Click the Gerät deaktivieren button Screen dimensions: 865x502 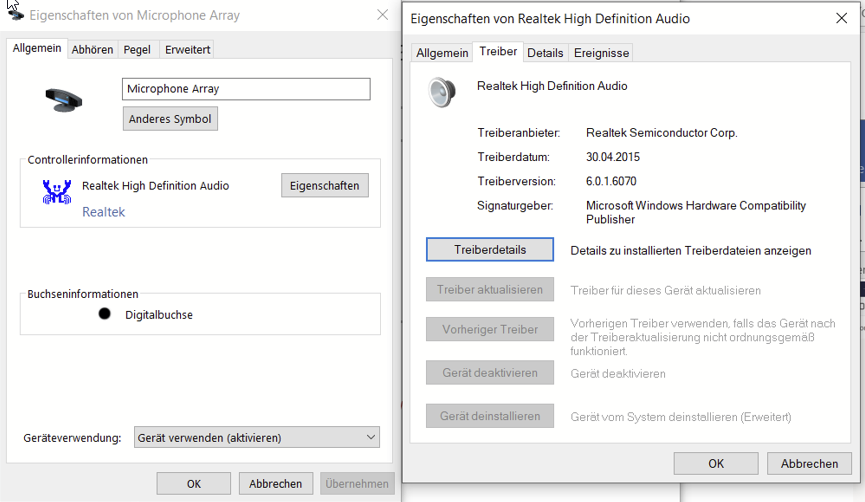tap(490, 373)
